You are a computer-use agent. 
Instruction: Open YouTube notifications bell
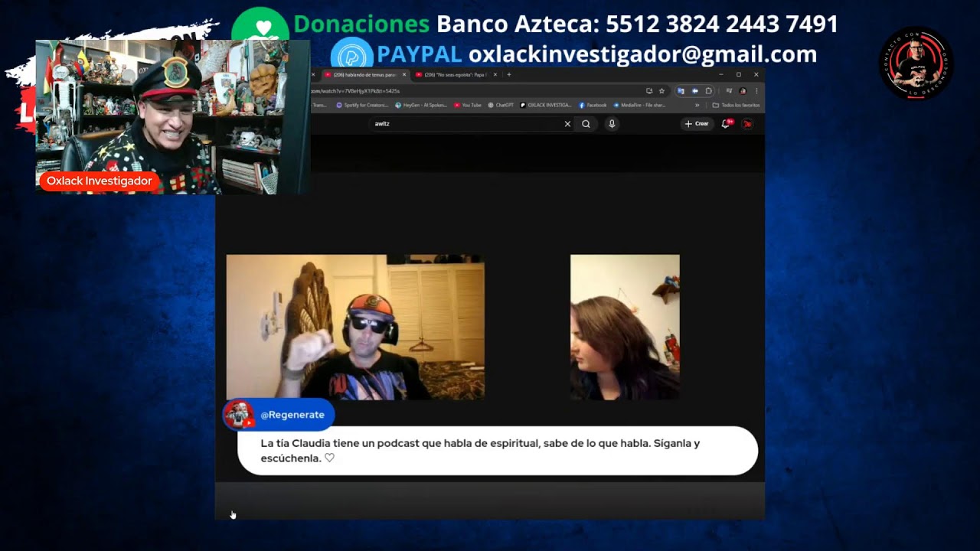tap(726, 124)
